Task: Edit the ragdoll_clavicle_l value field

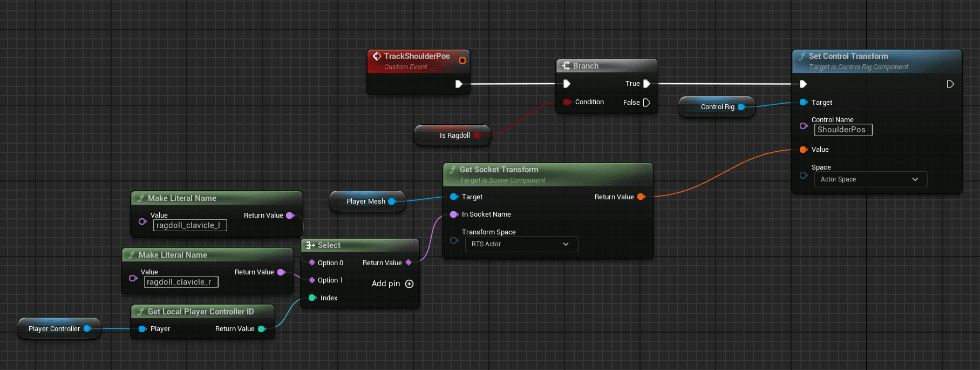Action: [x=190, y=225]
